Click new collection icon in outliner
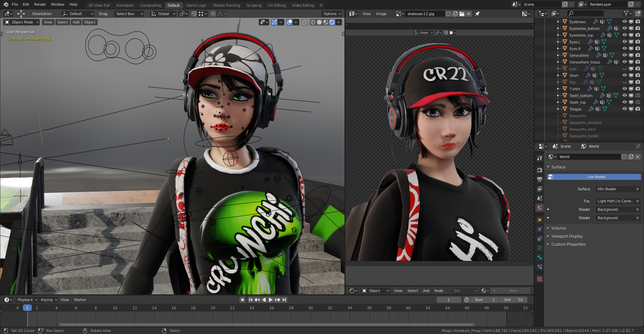644x334 pixels. pyautogui.click(x=638, y=13)
